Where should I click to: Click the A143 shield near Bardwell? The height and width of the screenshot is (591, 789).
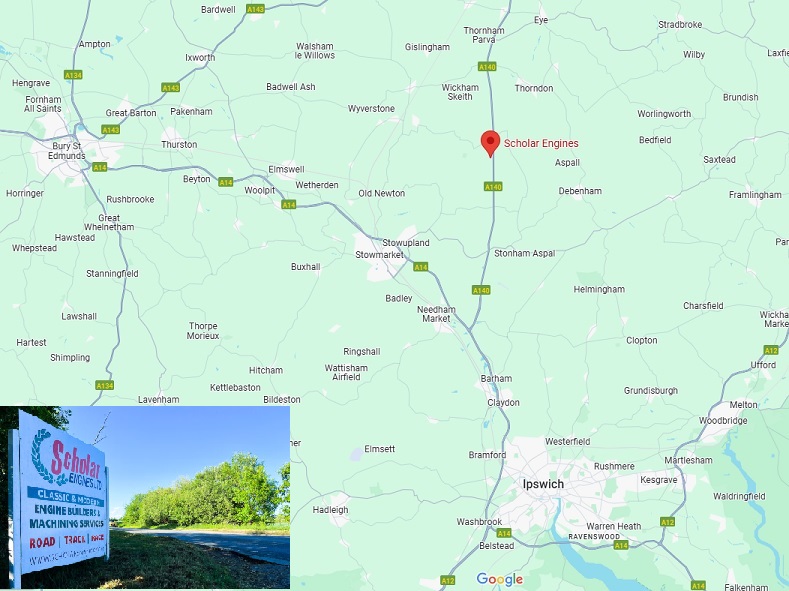[x=256, y=9]
